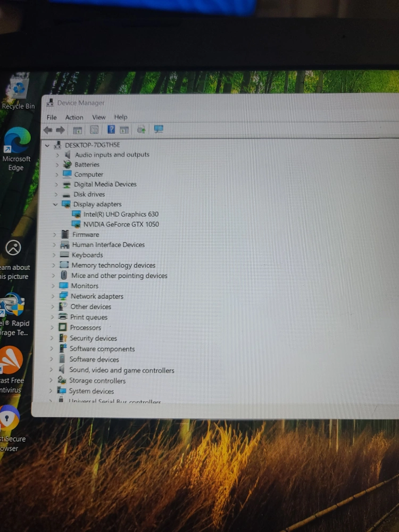This screenshot has width=399, height=532.
Task: Click the Forward arrow in toolbar
Action: [x=60, y=130]
